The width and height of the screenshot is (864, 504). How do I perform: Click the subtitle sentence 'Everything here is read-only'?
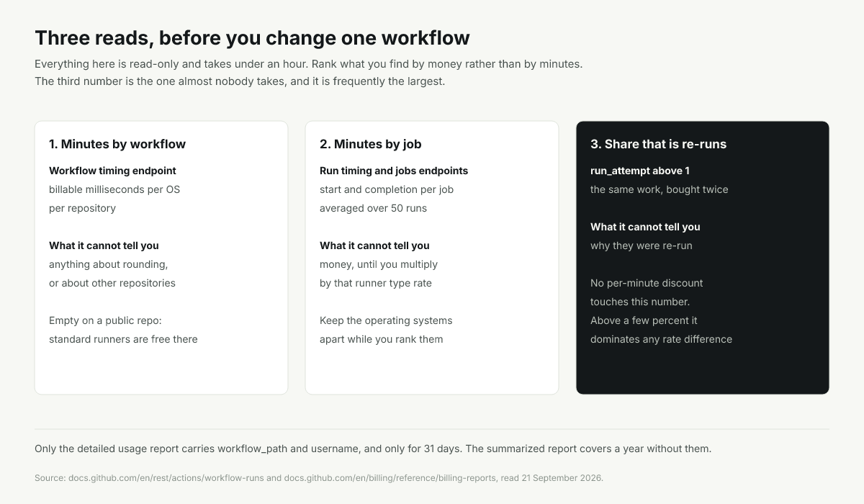(x=308, y=63)
